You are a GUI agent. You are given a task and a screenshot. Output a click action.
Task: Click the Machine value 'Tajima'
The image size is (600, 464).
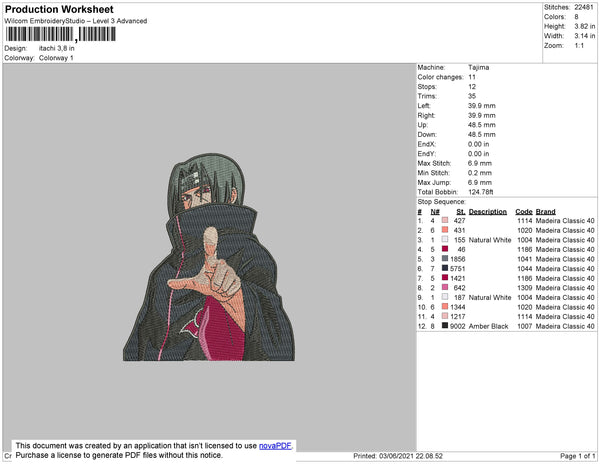pyautogui.click(x=478, y=67)
